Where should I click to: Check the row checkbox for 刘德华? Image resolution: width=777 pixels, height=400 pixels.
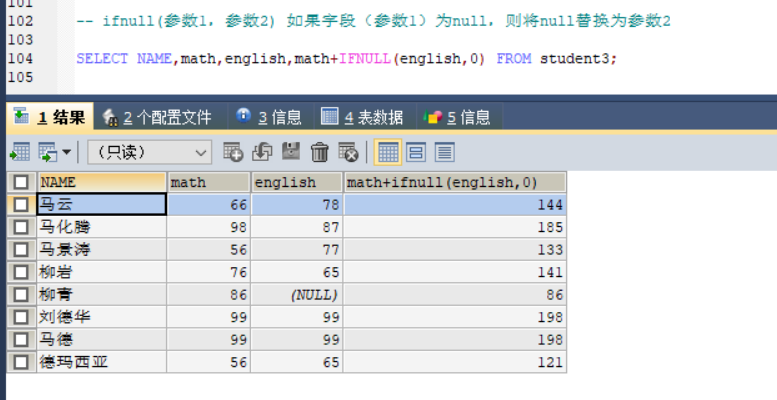[21, 317]
